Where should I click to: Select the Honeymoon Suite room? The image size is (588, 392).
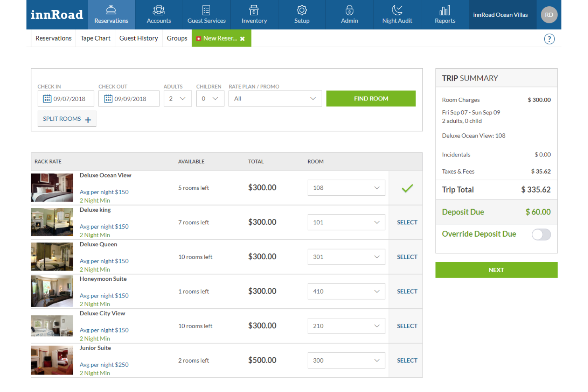[x=406, y=291]
